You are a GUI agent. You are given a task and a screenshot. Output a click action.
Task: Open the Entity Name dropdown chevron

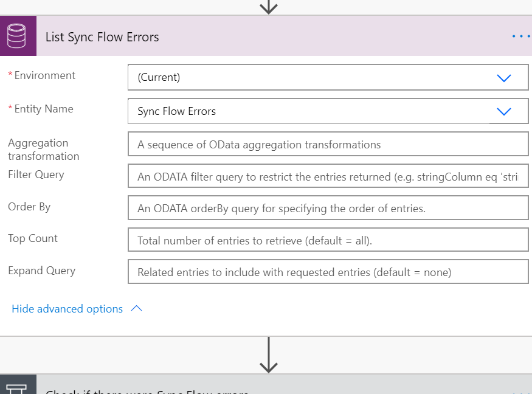pos(503,111)
